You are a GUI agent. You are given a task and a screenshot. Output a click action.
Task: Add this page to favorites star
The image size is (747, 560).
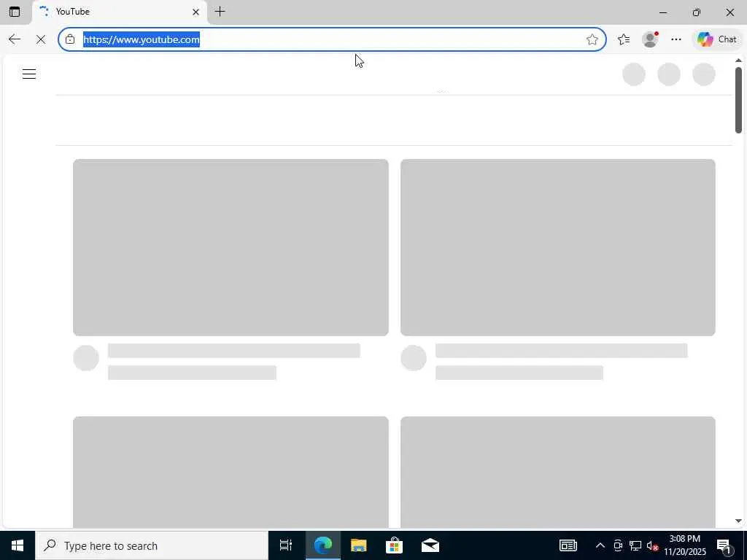[x=592, y=39]
